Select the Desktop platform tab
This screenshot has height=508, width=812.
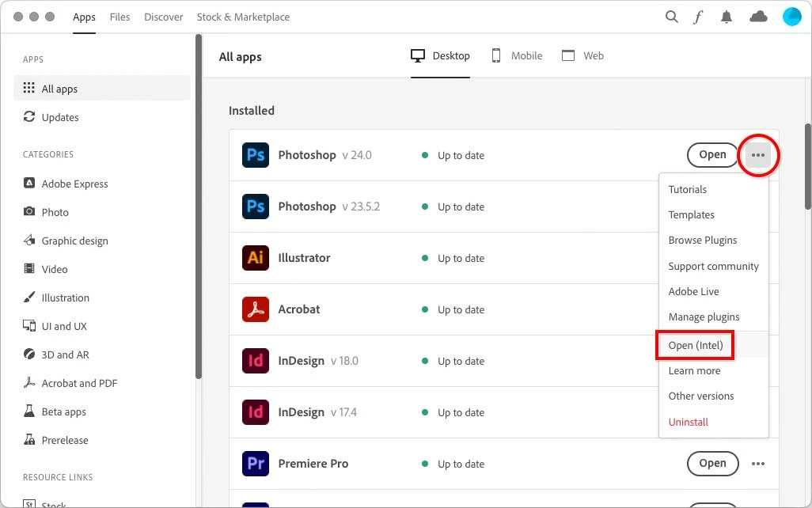[440, 56]
